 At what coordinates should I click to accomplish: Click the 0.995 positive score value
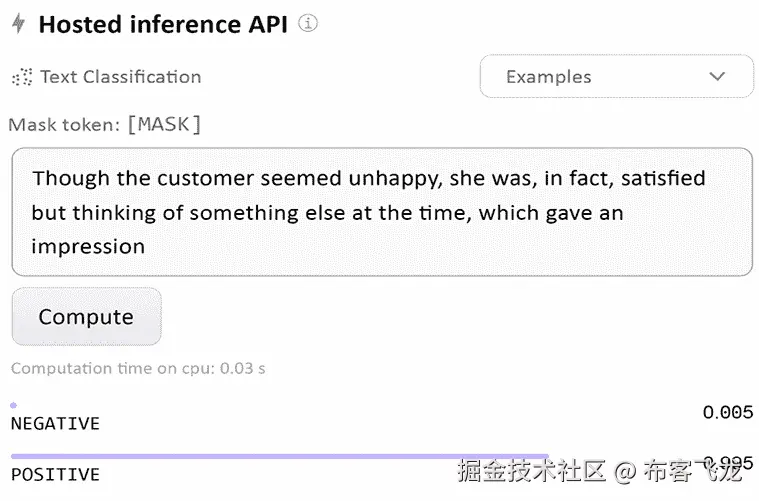(727, 462)
